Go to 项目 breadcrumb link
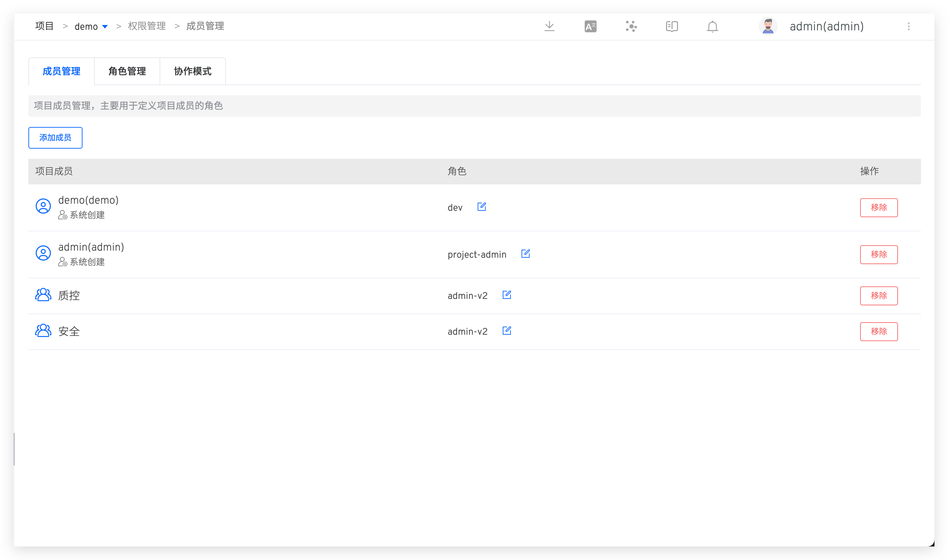The image size is (948, 560). click(44, 26)
